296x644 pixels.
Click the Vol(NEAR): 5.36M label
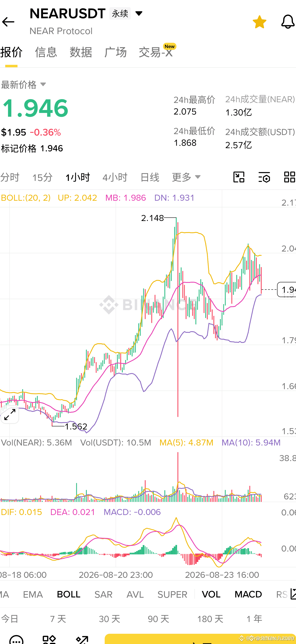click(37, 442)
